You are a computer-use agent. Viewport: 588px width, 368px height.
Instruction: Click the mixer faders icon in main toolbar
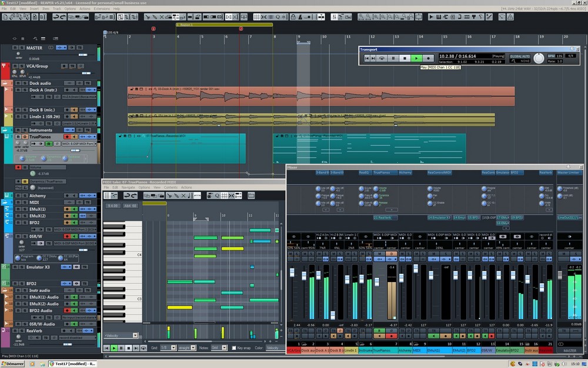tap(334, 17)
